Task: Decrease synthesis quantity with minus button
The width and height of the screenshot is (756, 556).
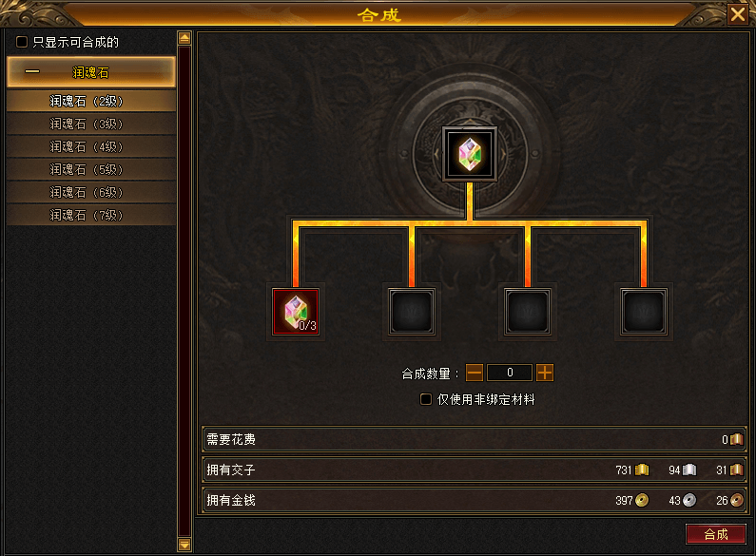Action: (x=475, y=373)
